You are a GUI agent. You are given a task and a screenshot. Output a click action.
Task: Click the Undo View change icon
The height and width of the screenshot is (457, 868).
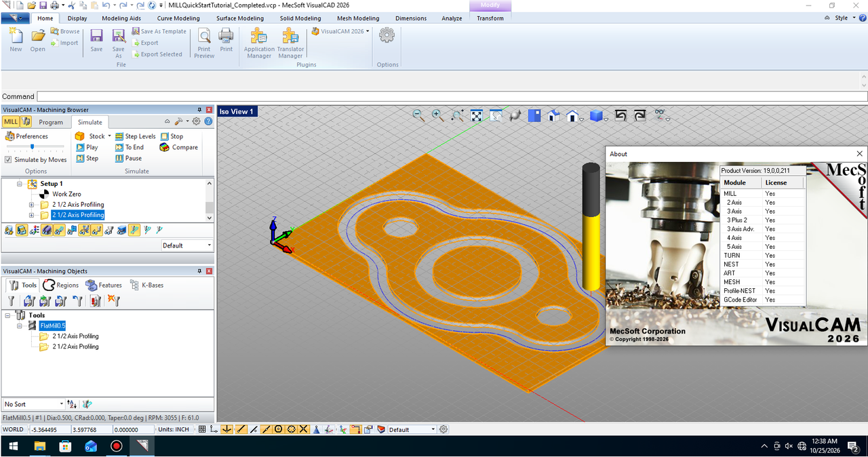coord(620,115)
